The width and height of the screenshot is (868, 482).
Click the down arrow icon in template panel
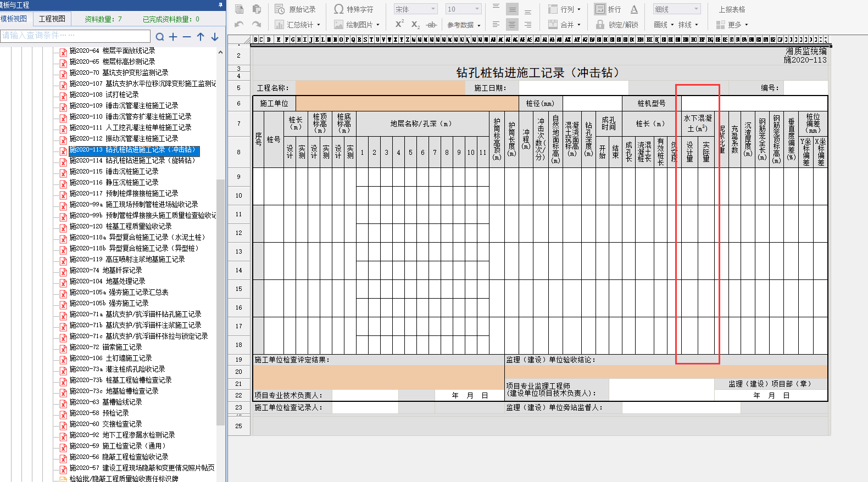pyautogui.click(x=215, y=37)
